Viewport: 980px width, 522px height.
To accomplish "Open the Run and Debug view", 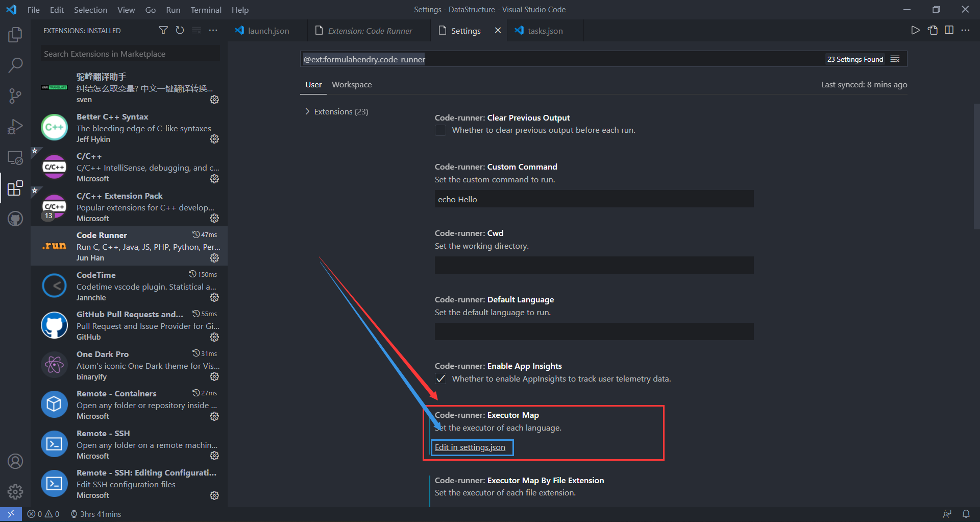I will 15,127.
